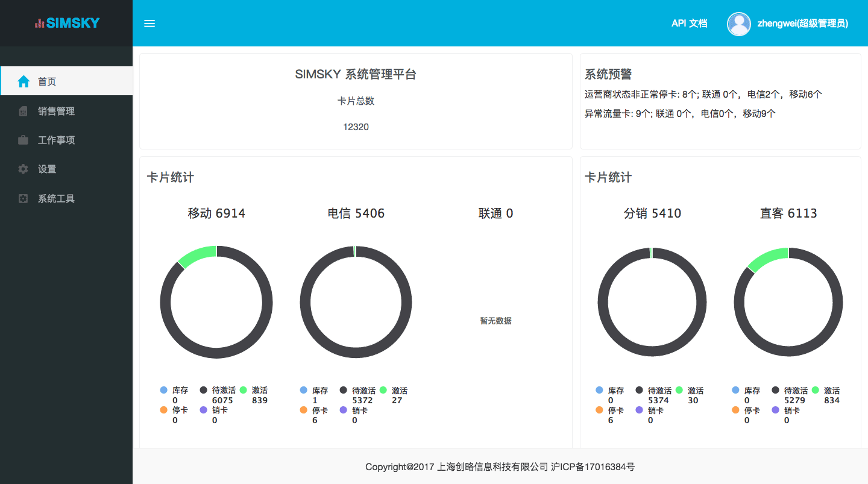Screen dimensions: 868x484
Task: Open the zhengwei user dropdown
Action: pos(802,24)
